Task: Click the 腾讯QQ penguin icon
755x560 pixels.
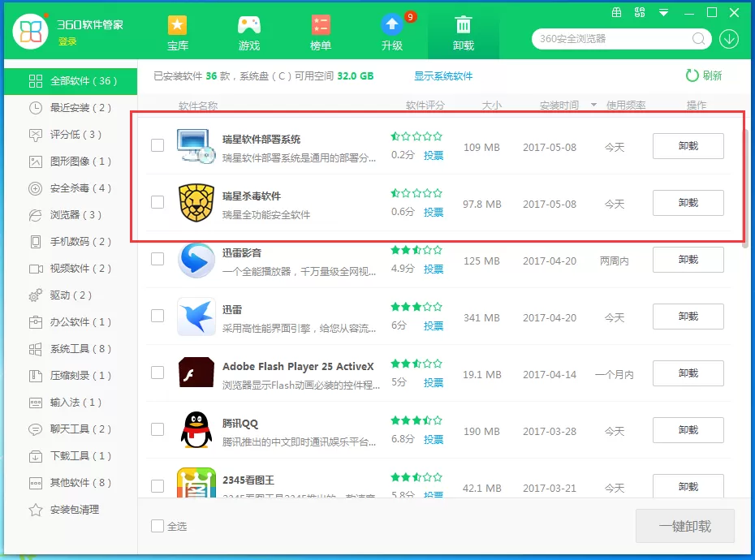Action: pos(196,429)
